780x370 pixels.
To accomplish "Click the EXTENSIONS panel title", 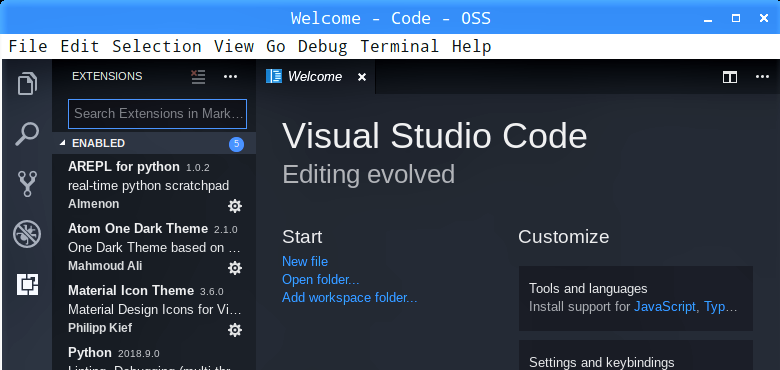I will click(x=107, y=76).
